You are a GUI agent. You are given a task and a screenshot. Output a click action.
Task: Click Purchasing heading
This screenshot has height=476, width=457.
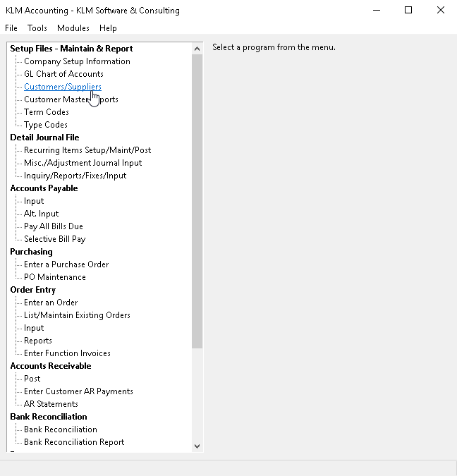(31, 252)
